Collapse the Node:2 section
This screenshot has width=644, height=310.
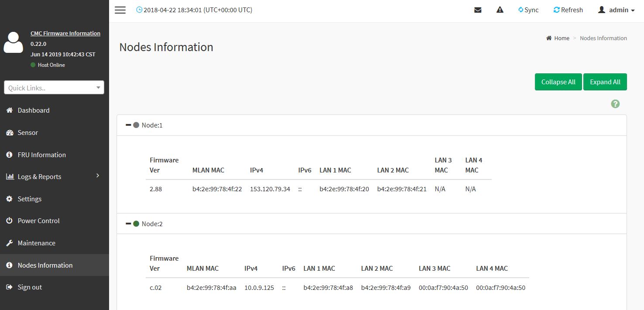pyautogui.click(x=128, y=224)
